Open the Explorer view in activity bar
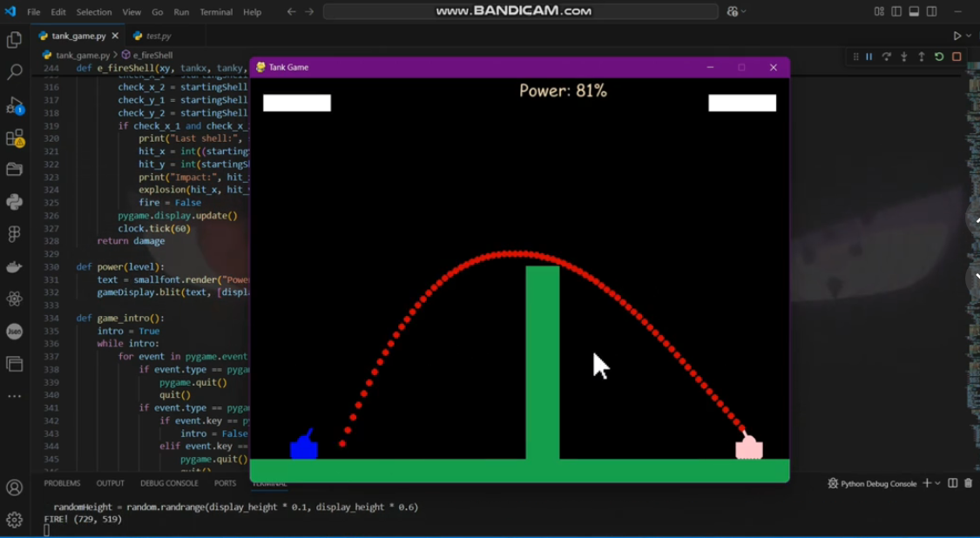This screenshot has width=980, height=538. click(x=14, y=40)
